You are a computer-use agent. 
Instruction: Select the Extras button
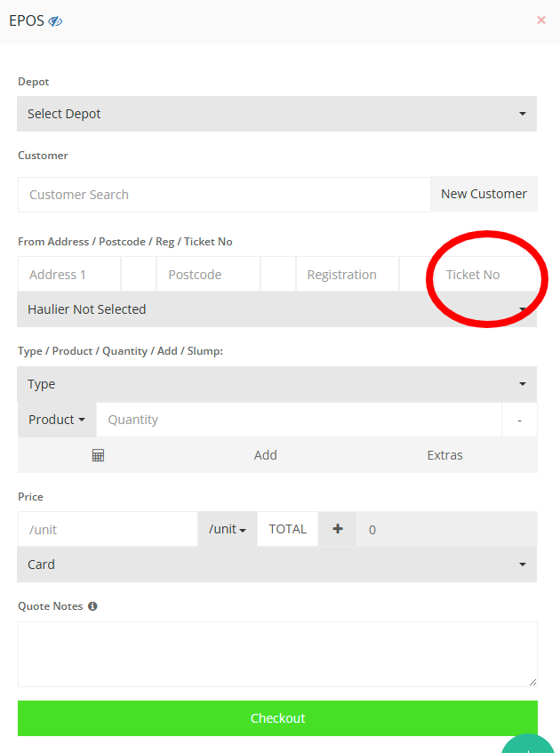click(x=444, y=455)
